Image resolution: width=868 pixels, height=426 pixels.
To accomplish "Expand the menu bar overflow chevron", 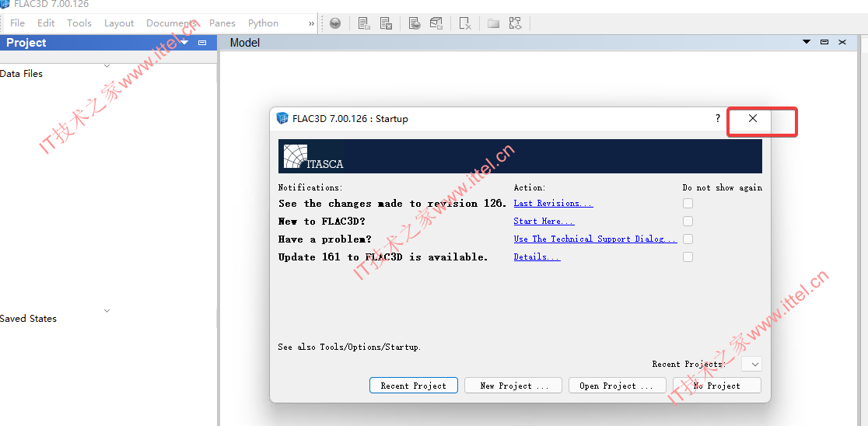I will coord(311,23).
